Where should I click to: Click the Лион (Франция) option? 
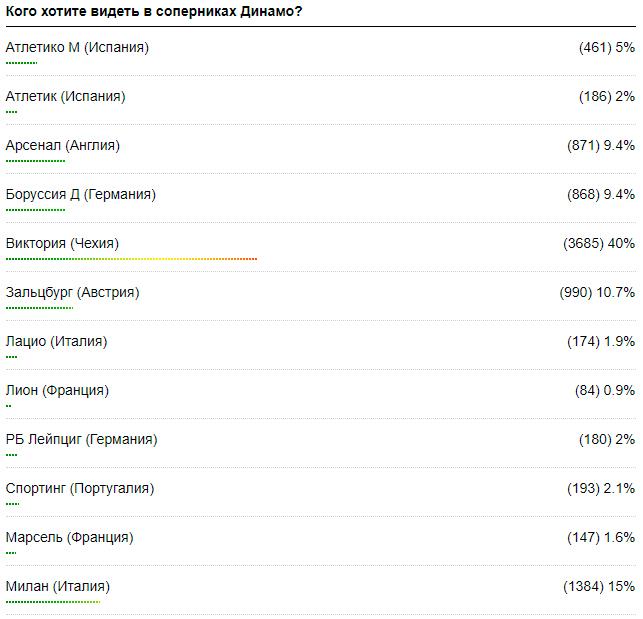pyautogui.click(x=57, y=390)
